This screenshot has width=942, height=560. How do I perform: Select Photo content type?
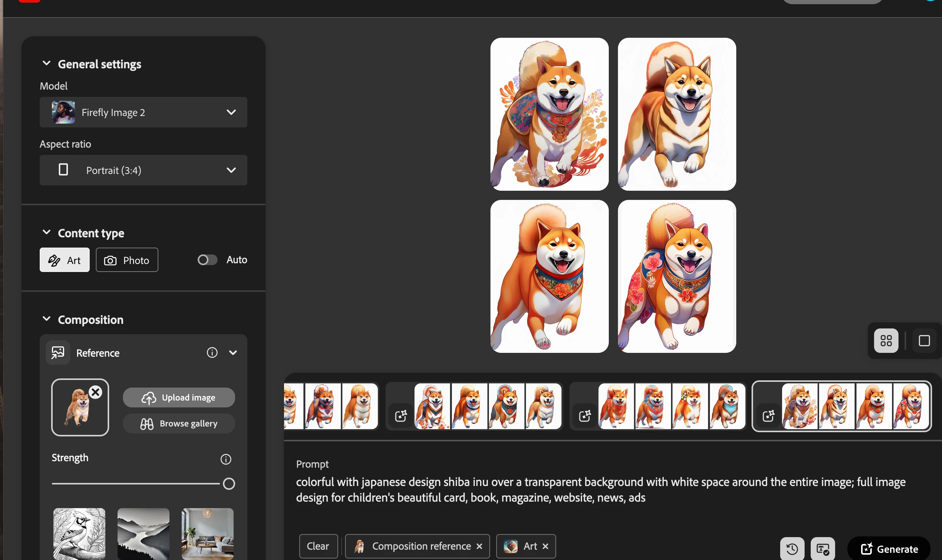click(x=127, y=260)
